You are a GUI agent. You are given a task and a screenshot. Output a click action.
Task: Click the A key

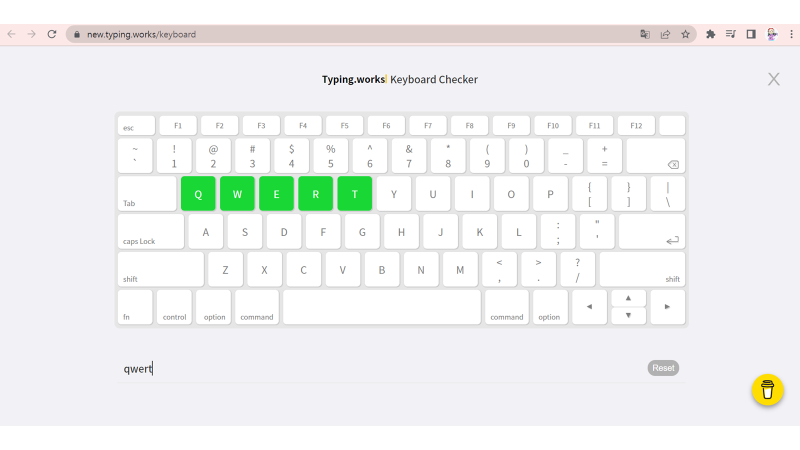tap(206, 232)
